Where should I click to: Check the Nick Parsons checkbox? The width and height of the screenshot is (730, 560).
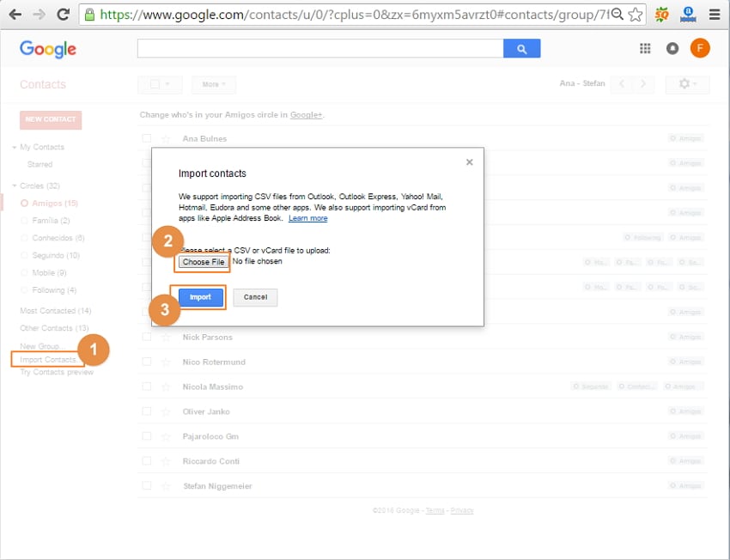(147, 337)
